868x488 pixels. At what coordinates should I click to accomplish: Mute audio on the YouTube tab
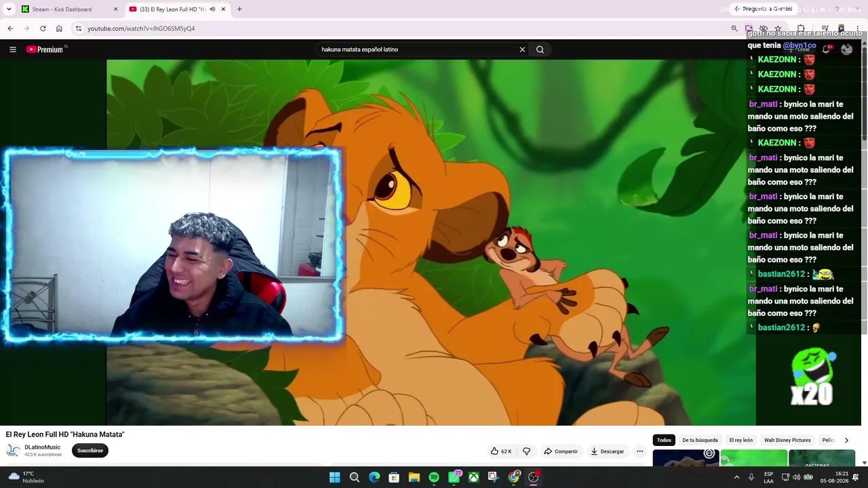point(212,9)
